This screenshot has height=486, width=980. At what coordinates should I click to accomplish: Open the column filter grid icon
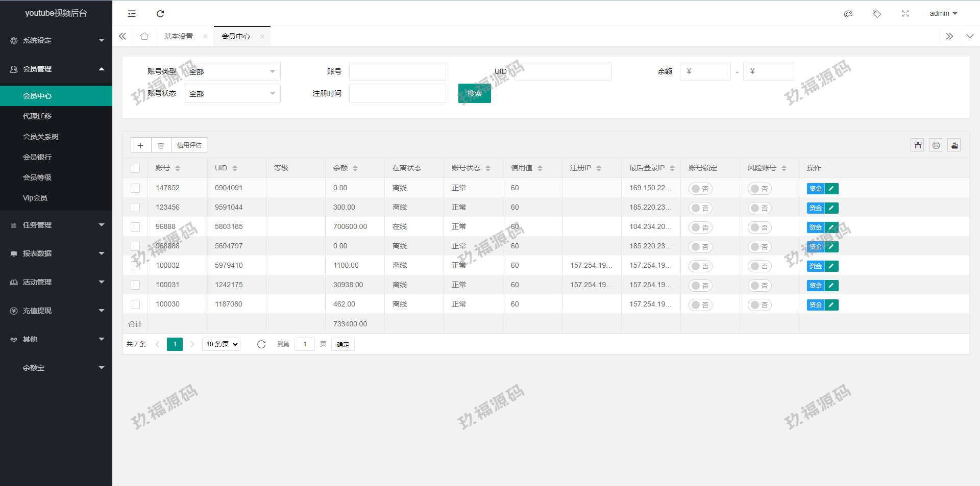(917, 145)
